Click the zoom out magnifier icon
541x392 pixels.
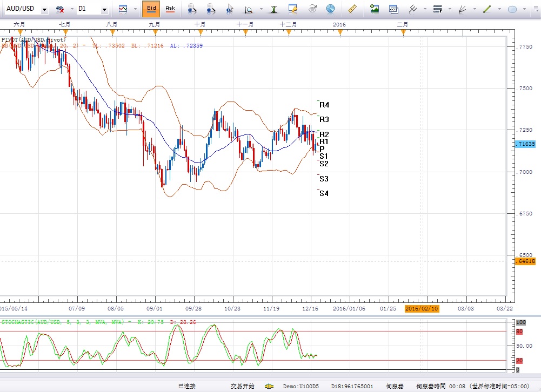(x=211, y=9)
